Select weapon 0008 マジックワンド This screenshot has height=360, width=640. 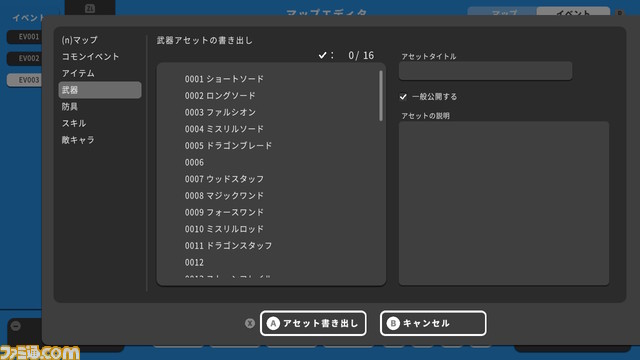[x=224, y=196]
